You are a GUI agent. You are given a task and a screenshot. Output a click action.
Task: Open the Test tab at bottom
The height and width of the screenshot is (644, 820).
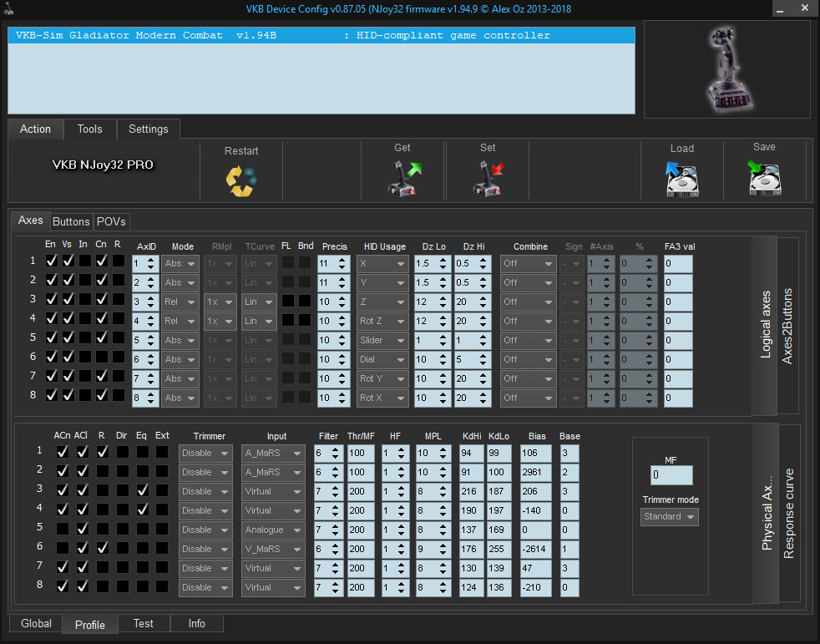click(143, 623)
